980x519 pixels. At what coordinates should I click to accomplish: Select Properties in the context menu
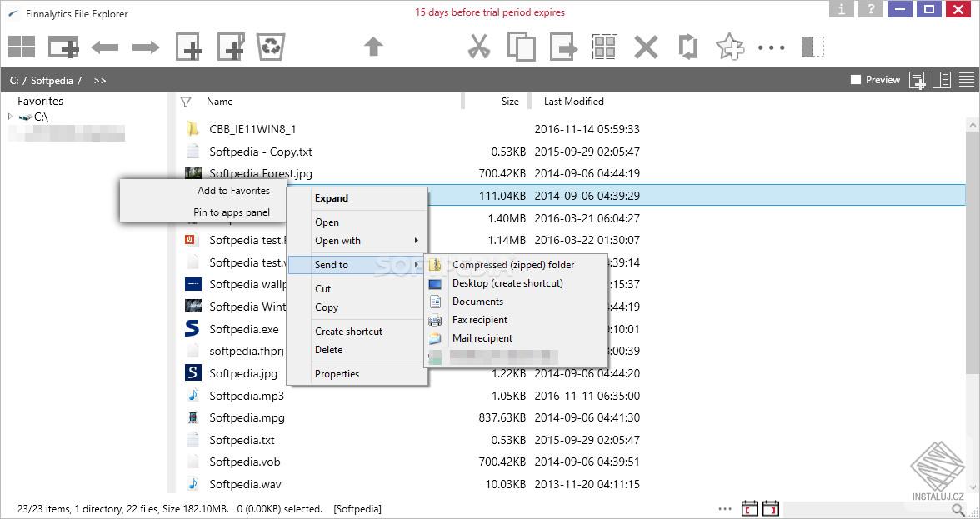(x=337, y=373)
